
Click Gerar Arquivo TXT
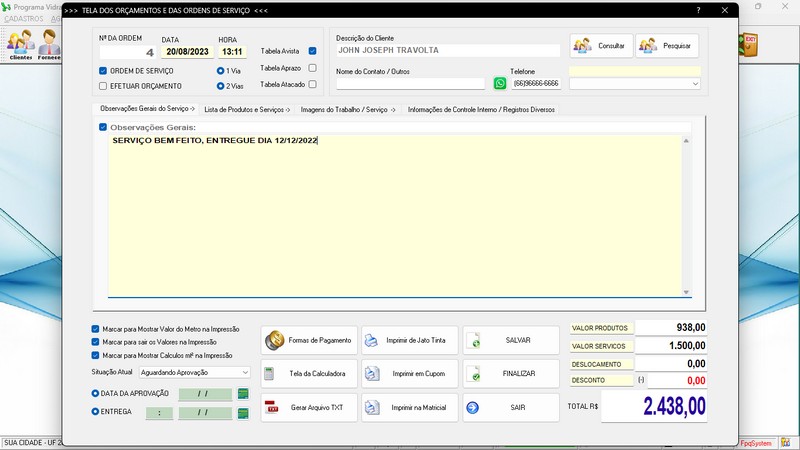tap(309, 408)
